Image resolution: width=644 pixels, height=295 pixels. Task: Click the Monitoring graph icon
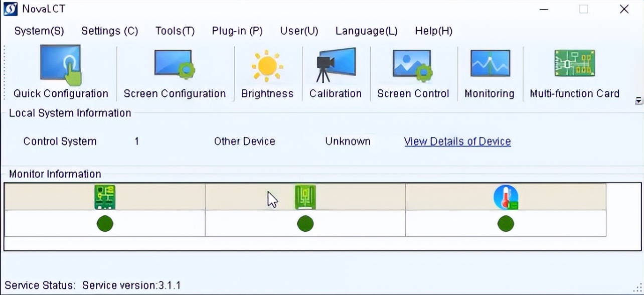point(490,65)
